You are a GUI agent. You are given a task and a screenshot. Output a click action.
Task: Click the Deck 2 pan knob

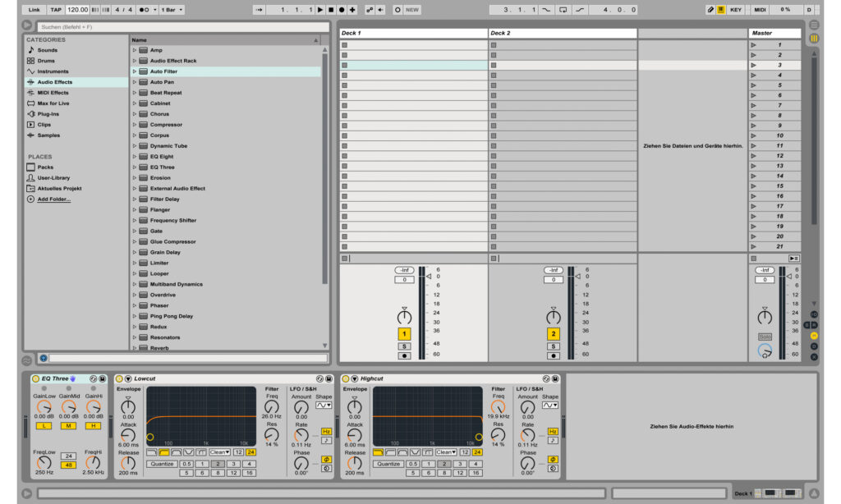point(554,316)
